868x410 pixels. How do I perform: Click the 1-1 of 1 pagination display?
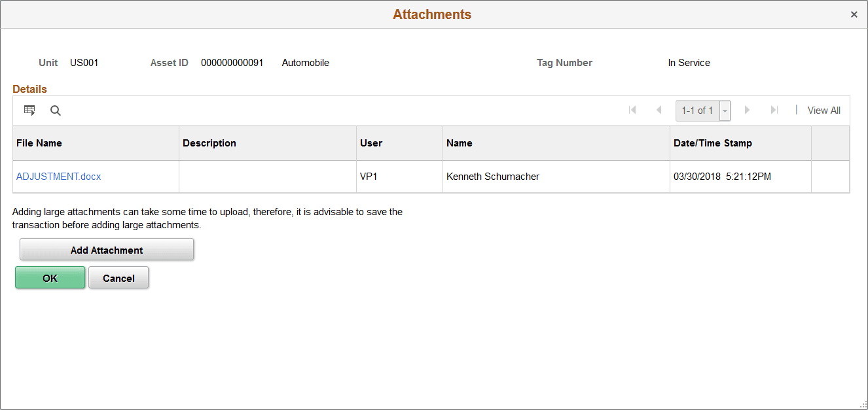[x=698, y=110]
